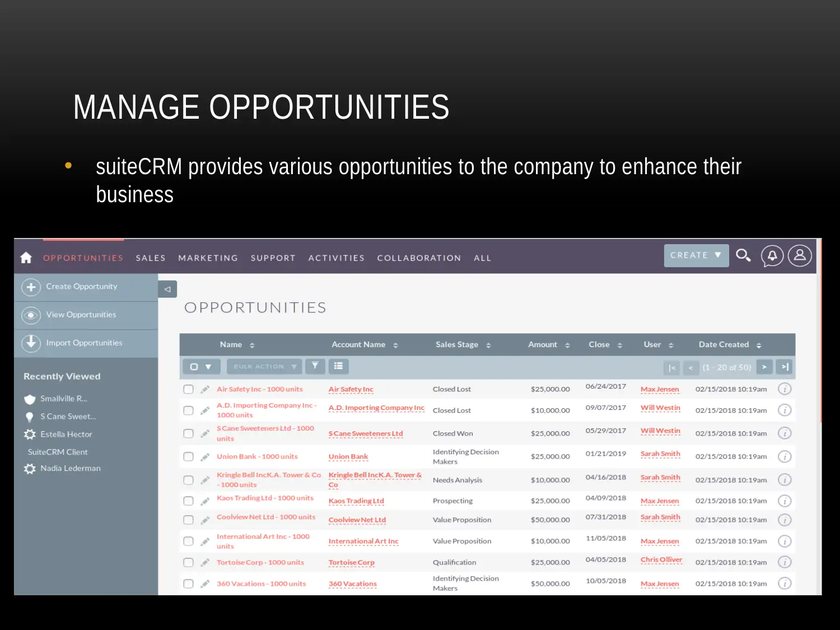Open the select-all checkbox dropdown

click(200, 367)
